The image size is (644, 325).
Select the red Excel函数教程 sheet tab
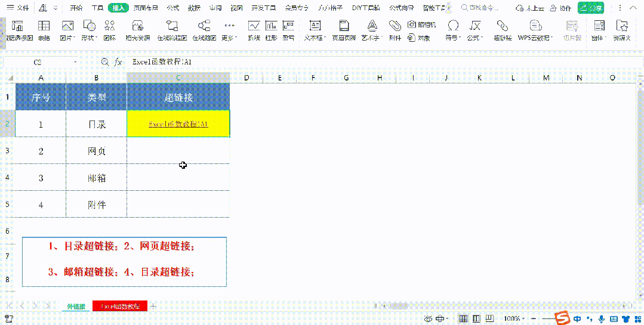pos(120,306)
